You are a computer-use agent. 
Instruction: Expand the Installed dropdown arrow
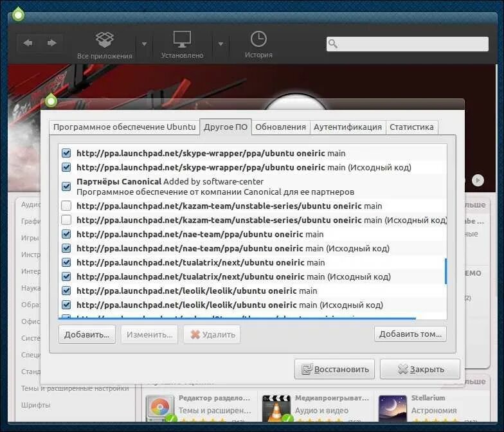(x=221, y=44)
